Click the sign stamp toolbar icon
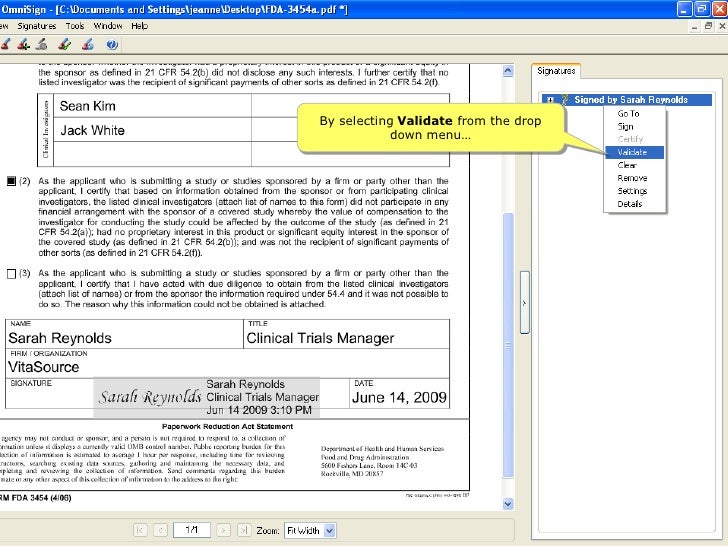This screenshot has width=728, height=546. [x=6, y=45]
